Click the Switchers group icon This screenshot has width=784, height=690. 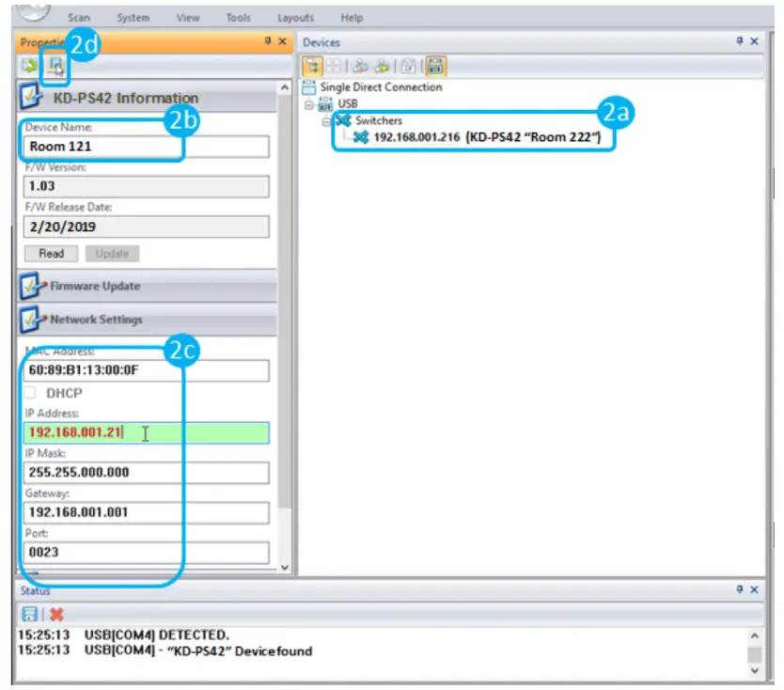click(x=343, y=120)
